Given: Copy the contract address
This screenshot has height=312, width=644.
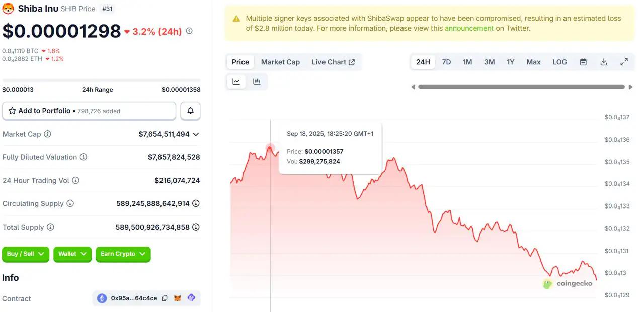Looking at the screenshot, I should click(x=165, y=298).
